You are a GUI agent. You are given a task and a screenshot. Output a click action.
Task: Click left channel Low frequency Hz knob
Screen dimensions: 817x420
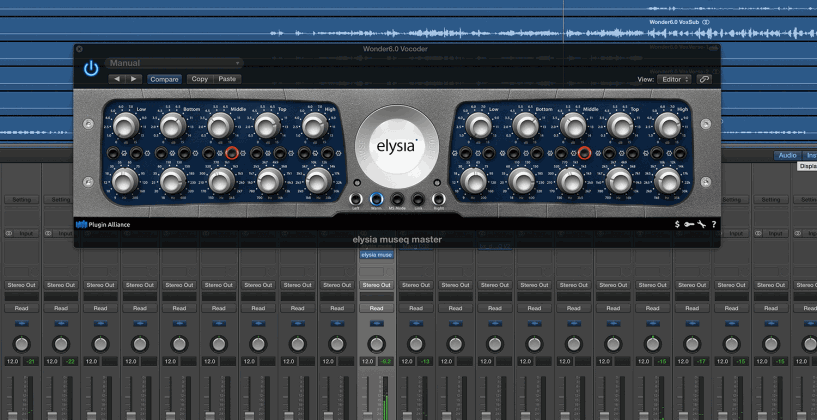click(125, 180)
